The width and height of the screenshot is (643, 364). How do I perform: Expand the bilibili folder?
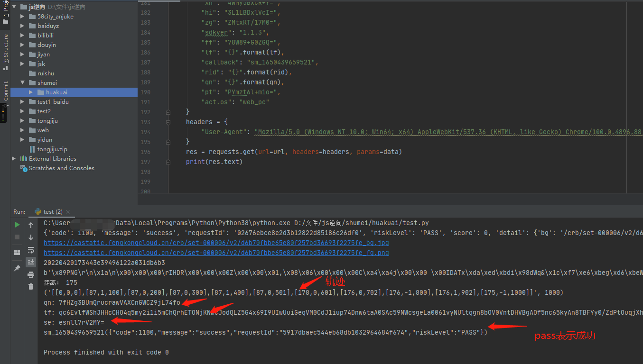coord(22,36)
